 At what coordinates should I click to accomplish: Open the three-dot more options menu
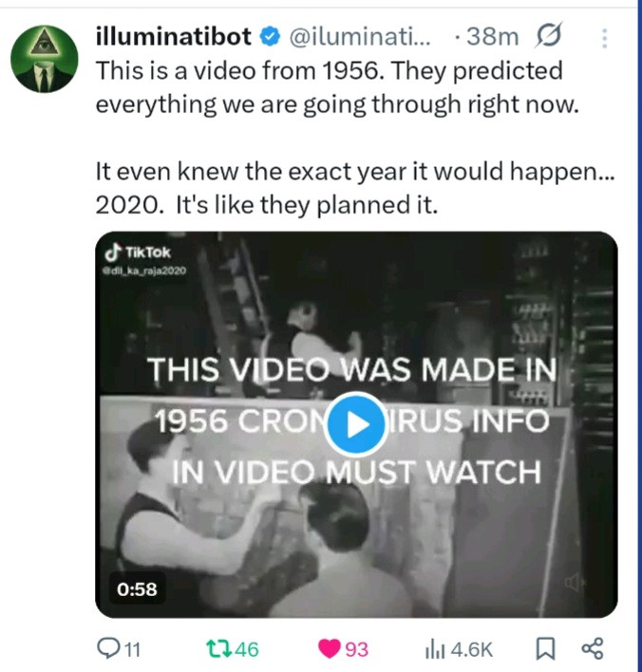coord(605,39)
